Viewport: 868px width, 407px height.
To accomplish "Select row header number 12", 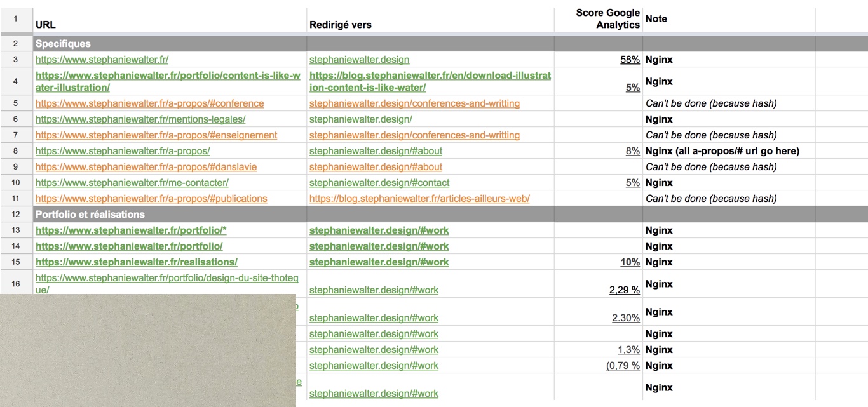I will pyautogui.click(x=16, y=215).
